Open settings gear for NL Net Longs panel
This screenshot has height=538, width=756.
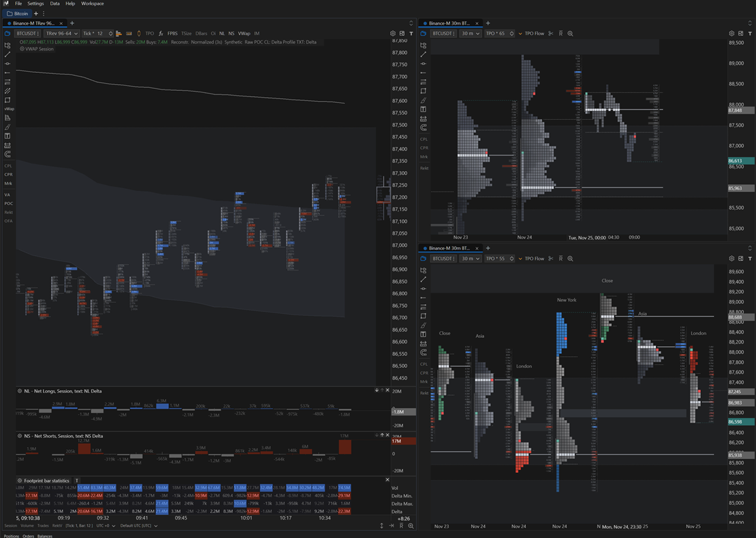[x=19, y=391]
